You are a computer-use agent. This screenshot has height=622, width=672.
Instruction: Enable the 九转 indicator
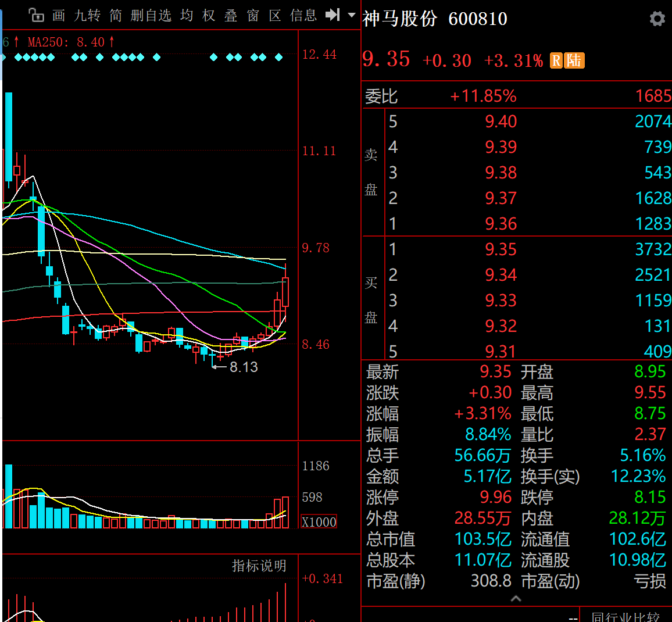[x=87, y=16]
